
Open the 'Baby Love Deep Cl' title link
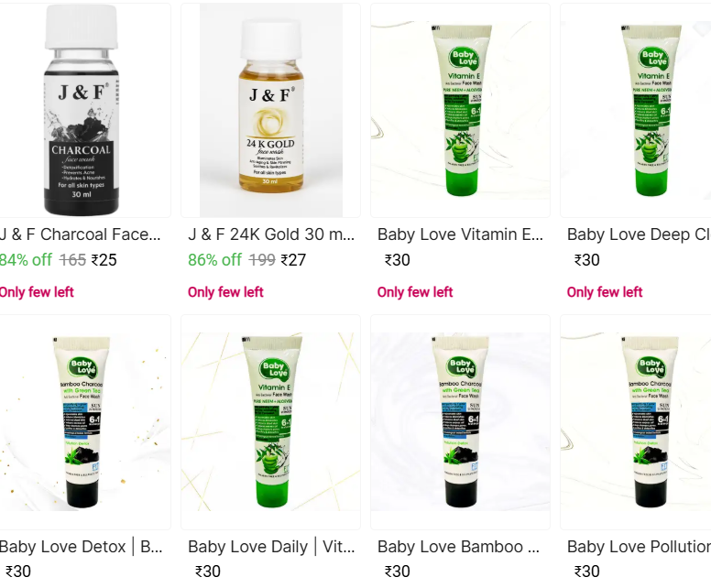(x=639, y=234)
